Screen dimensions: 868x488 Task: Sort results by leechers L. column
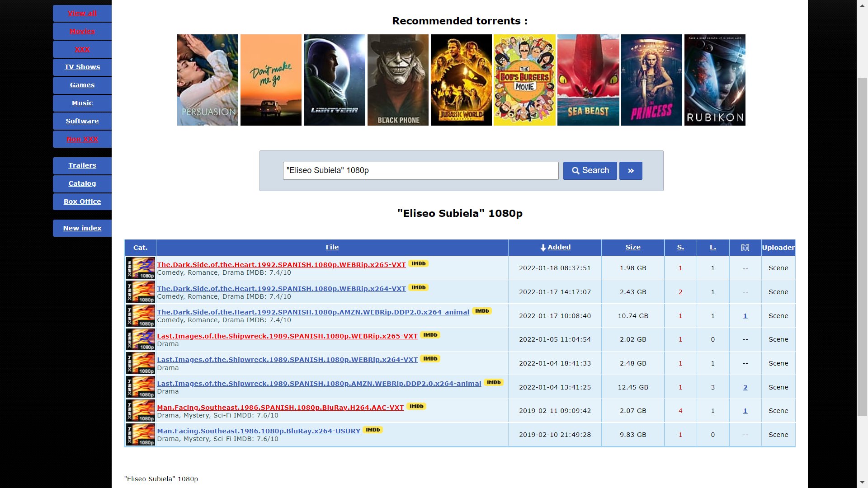713,247
